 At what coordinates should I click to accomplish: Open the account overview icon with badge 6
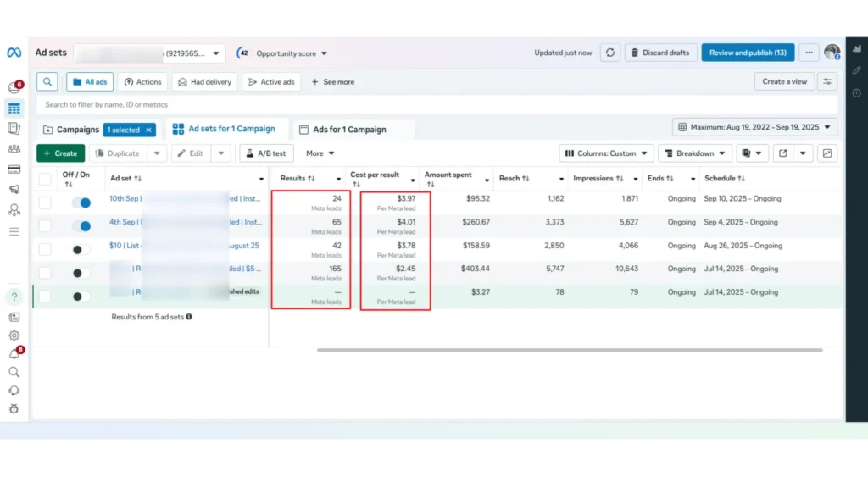pyautogui.click(x=14, y=87)
